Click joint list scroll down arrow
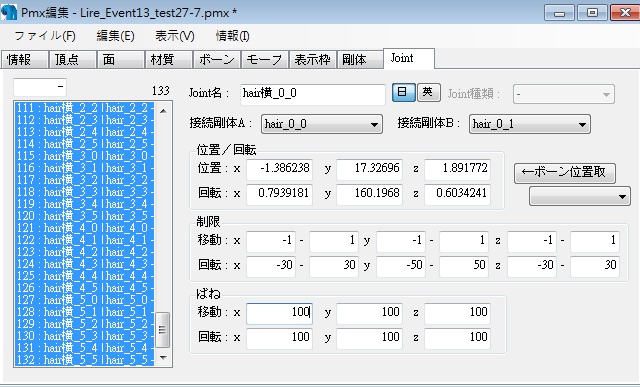This screenshot has width=640, height=387. [163, 358]
